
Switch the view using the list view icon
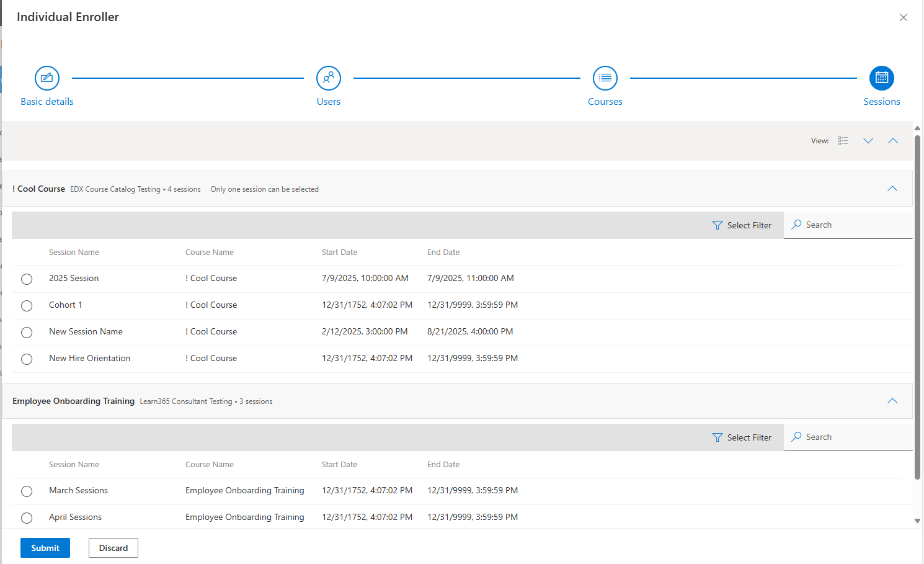(843, 141)
